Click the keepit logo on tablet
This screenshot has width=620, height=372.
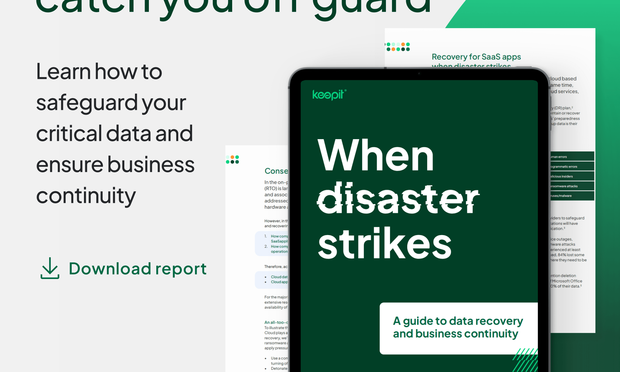coord(329,95)
